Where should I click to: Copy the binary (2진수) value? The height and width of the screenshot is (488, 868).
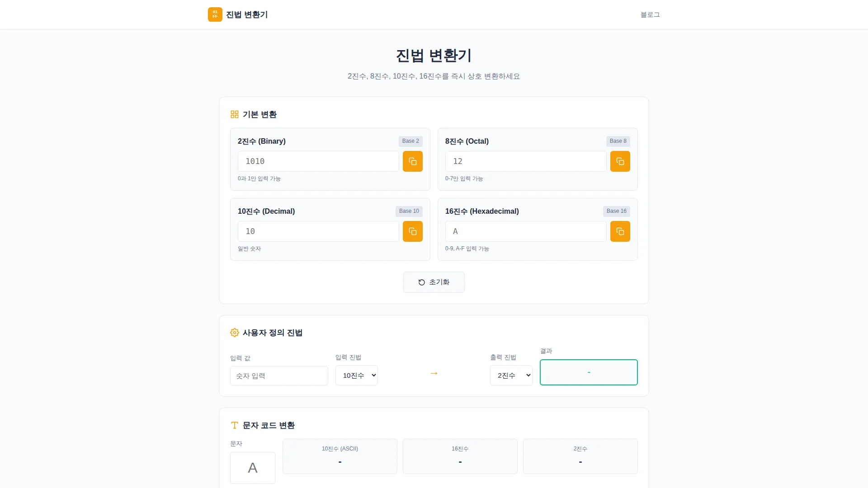(412, 161)
